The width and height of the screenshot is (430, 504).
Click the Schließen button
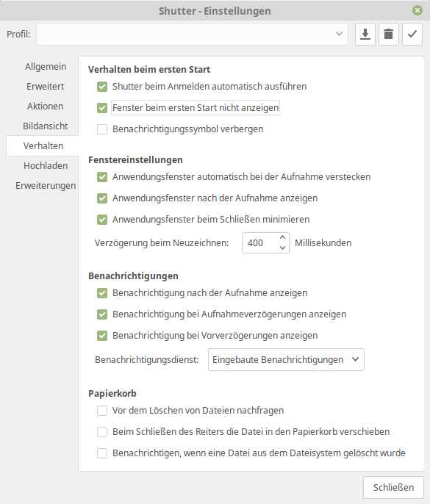pyautogui.click(x=393, y=488)
